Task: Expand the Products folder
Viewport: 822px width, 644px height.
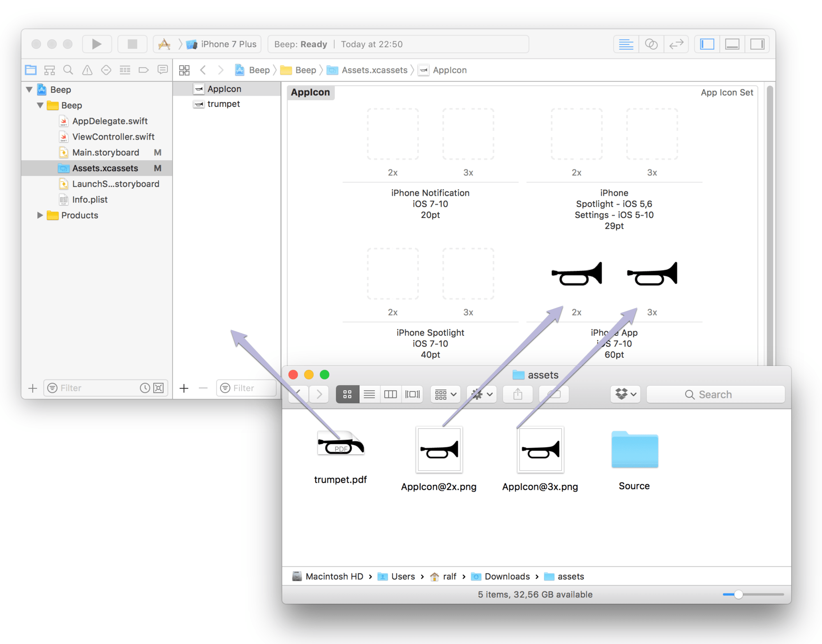Action: click(x=40, y=215)
